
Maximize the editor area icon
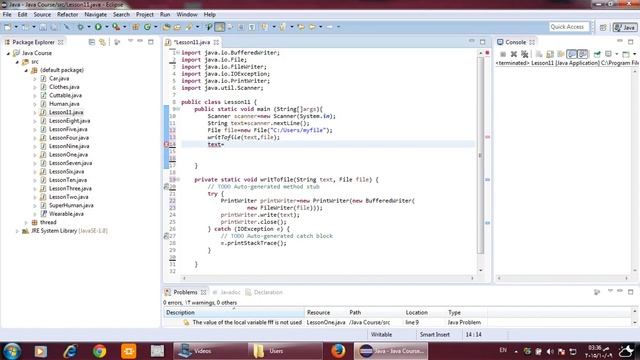[x=482, y=42]
